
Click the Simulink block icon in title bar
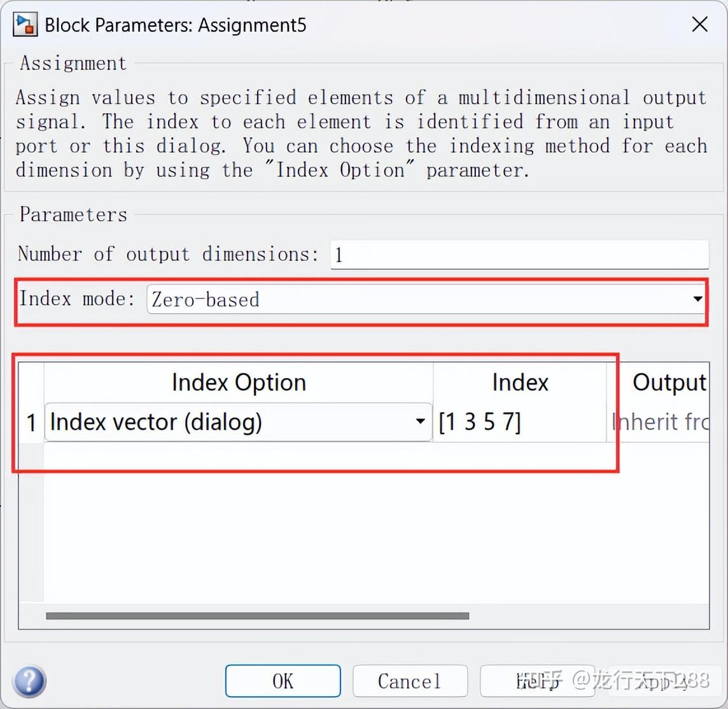pos(25,25)
